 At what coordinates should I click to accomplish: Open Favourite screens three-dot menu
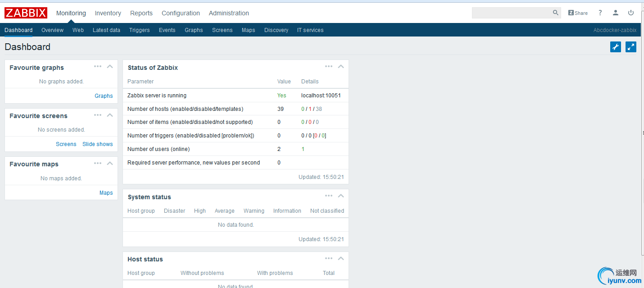point(98,115)
